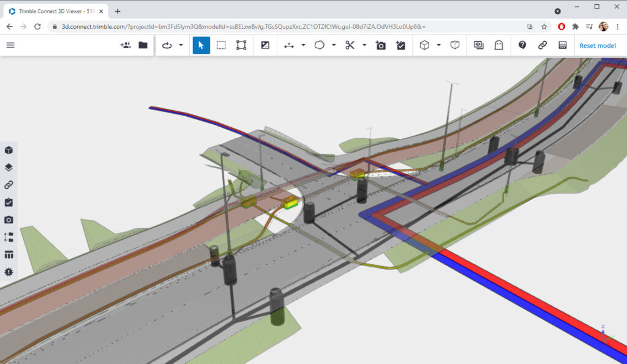Expand the orbit mode dropdown arrow
This screenshot has width=627, height=364.
(x=181, y=45)
